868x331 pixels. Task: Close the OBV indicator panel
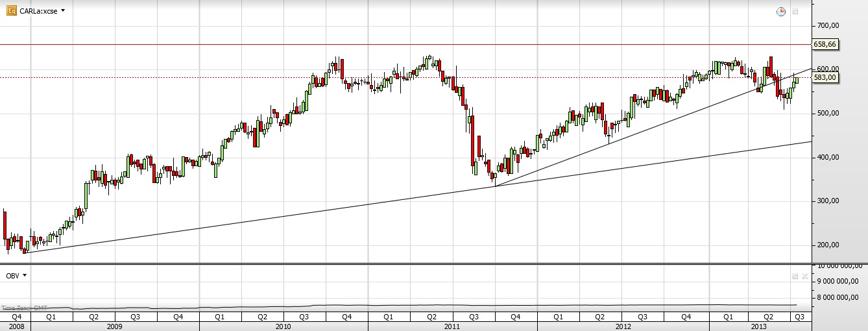pos(804,276)
